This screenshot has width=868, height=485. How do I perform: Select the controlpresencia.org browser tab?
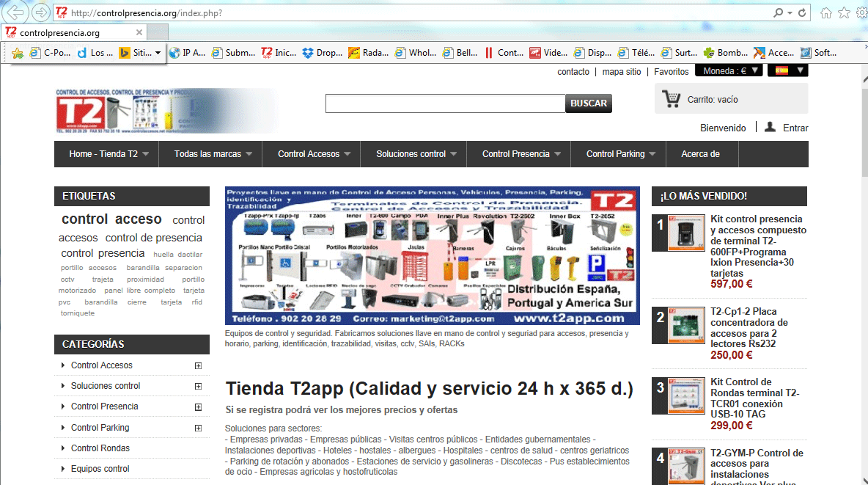(x=73, y=33)
